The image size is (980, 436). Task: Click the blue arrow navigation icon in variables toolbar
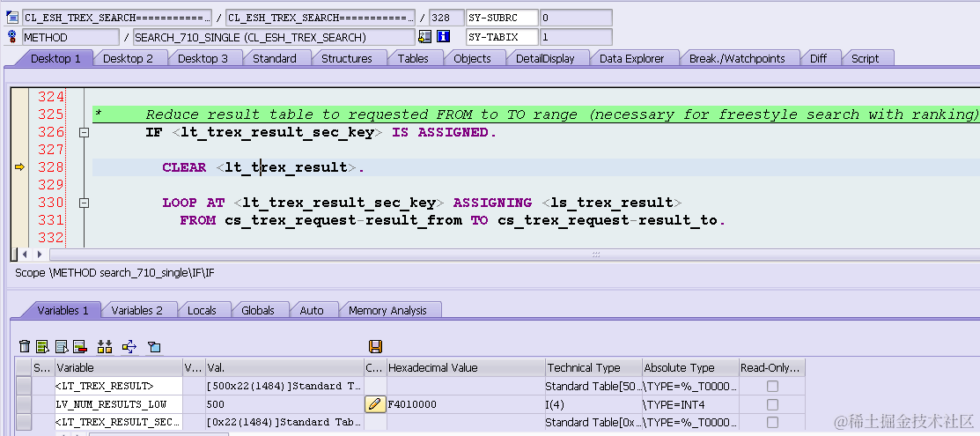tap(129, 346)
